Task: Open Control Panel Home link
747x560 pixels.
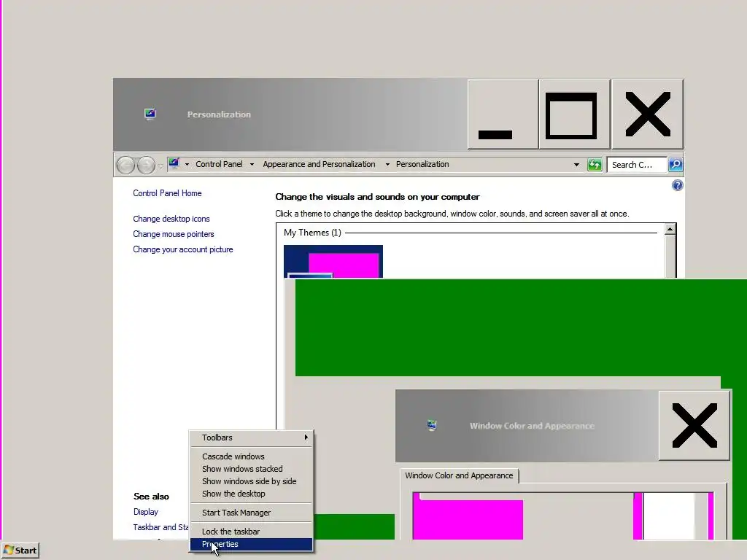Action: pos(167,192)
